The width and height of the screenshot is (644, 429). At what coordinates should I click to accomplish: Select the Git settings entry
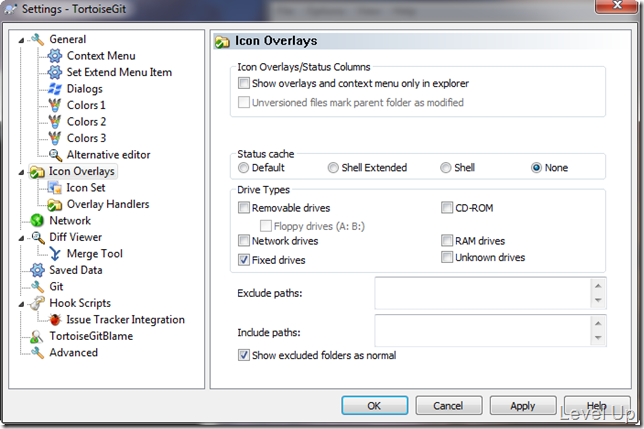point(56,287)
